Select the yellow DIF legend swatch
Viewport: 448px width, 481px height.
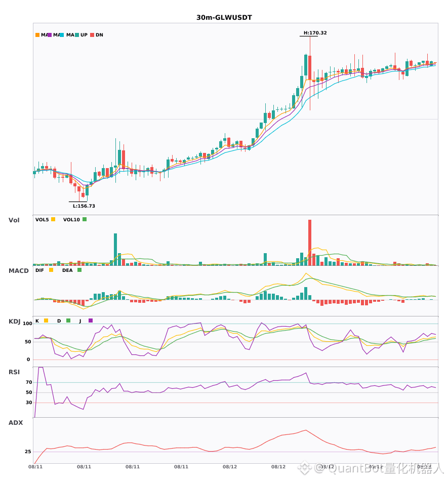51,270
